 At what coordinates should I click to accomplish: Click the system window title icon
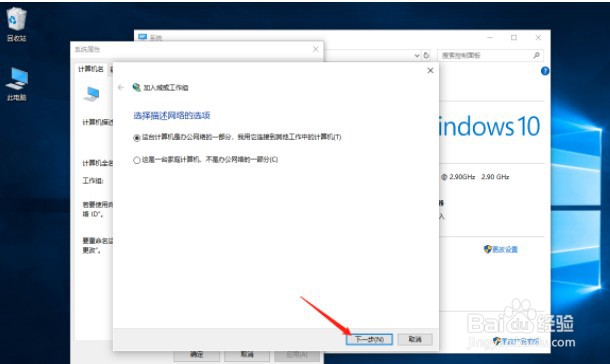click(x=142, y=37)
